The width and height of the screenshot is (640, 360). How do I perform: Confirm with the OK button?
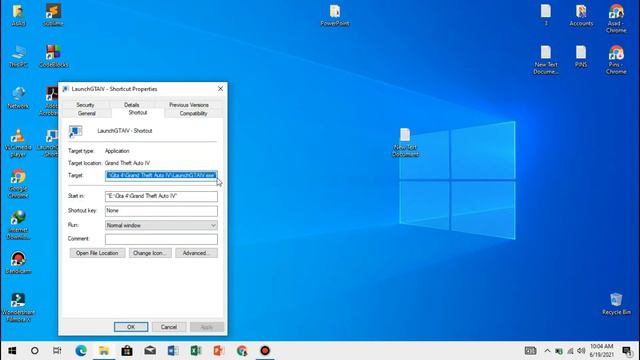pyautogui.click(x=131, y=327)
